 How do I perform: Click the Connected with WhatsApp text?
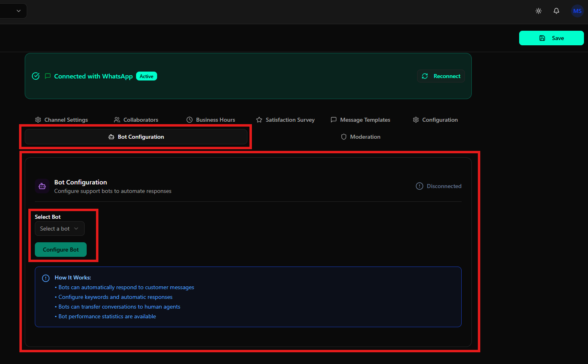tap(94, 76)
